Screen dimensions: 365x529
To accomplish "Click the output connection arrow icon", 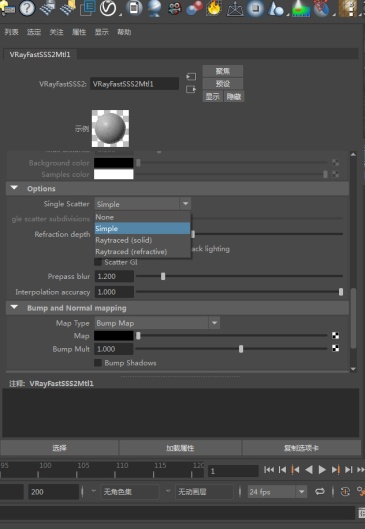I will point(191,90).
